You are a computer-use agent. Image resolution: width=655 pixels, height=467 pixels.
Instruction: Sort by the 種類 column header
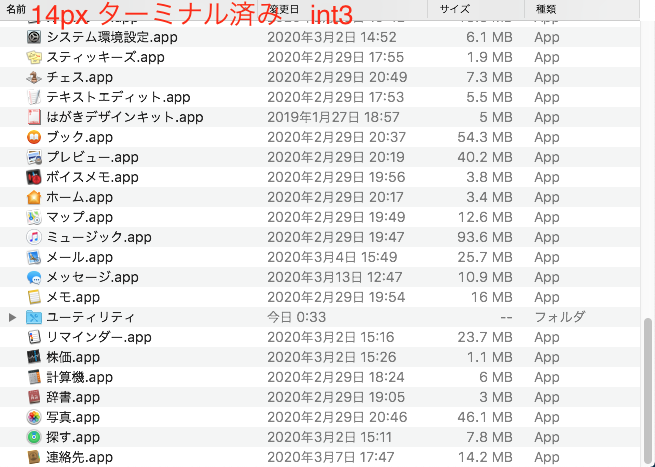click(x=546, y=9)
